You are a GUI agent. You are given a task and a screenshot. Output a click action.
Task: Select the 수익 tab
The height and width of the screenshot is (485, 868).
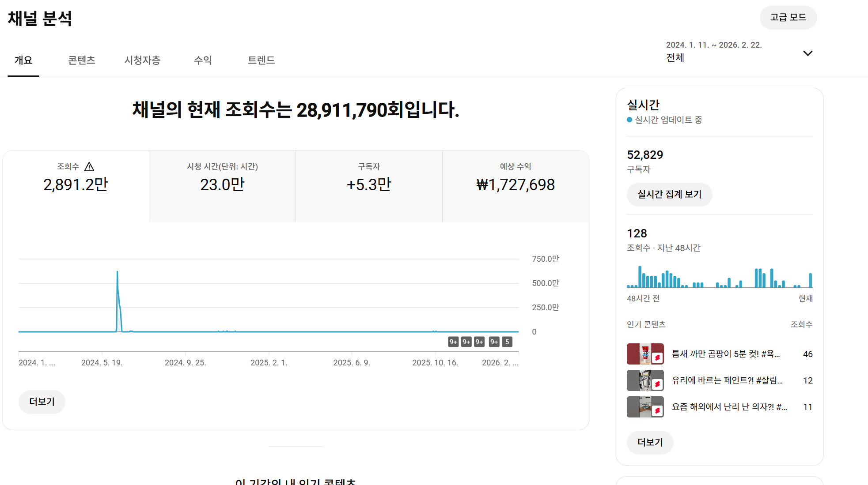pyautogui.click(x=203, y=60)
